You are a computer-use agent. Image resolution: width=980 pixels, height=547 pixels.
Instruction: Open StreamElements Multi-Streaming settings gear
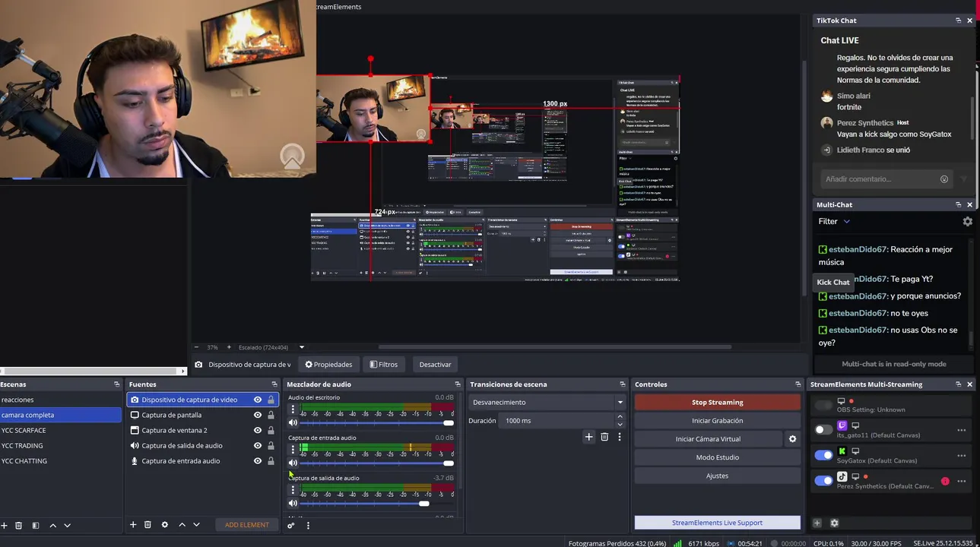tap(834, 523)
